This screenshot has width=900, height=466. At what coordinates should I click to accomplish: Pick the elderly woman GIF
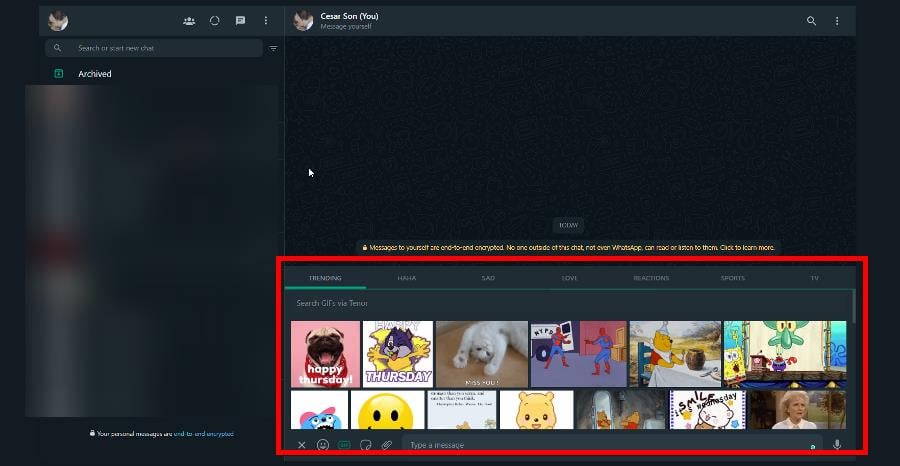coord(797,410)
